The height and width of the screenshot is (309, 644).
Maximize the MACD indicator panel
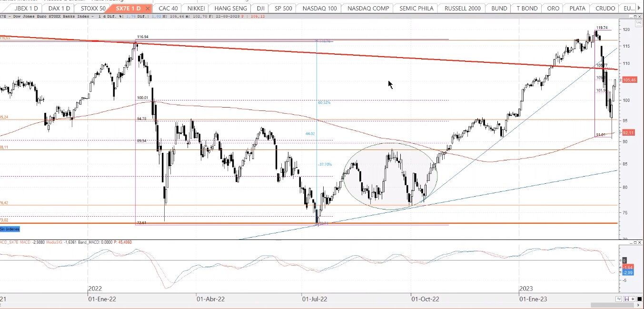(x=635, y=243)
